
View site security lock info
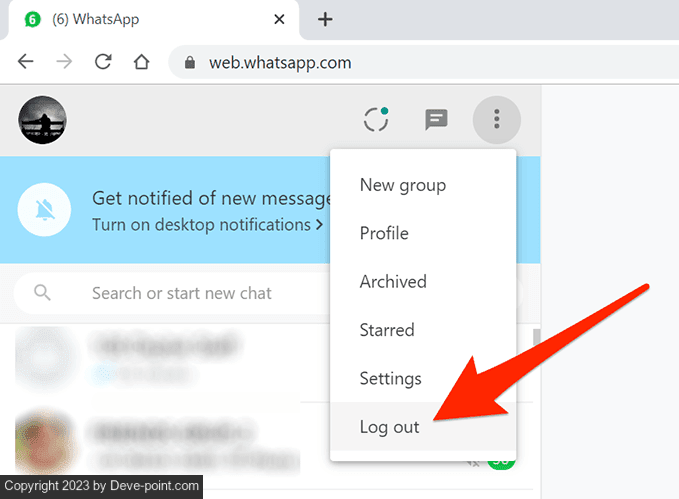[190, 62]
